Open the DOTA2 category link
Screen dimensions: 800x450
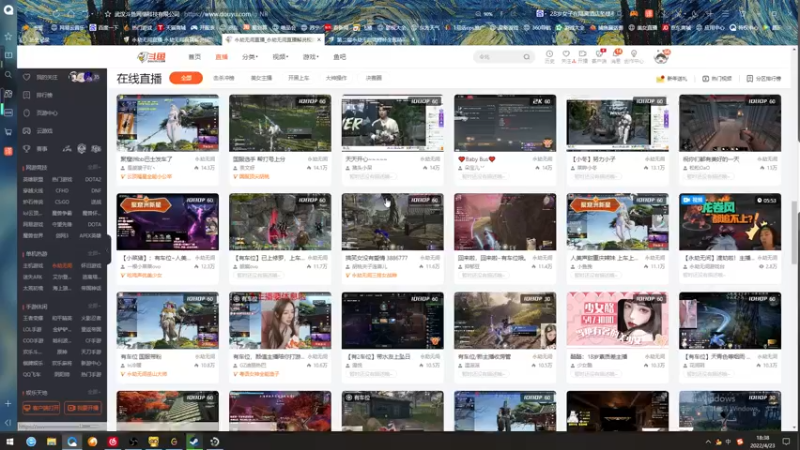(x=93, y=180)
